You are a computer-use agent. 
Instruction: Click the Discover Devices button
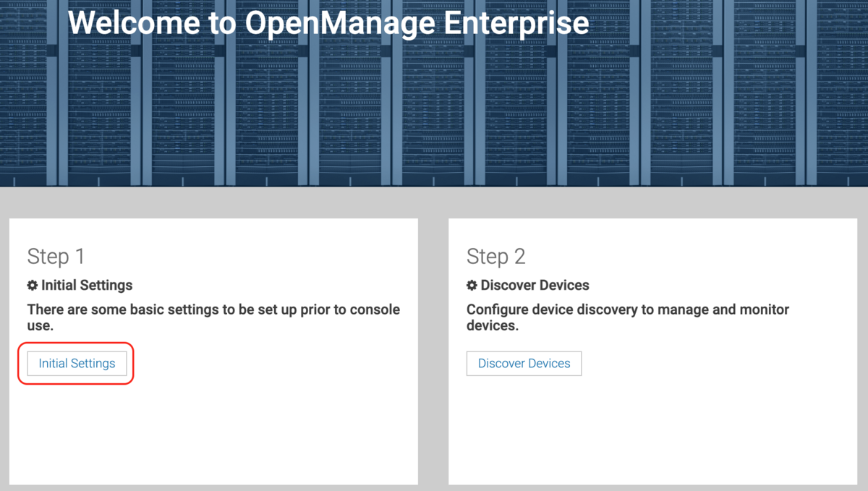click(x=524, y=364)
